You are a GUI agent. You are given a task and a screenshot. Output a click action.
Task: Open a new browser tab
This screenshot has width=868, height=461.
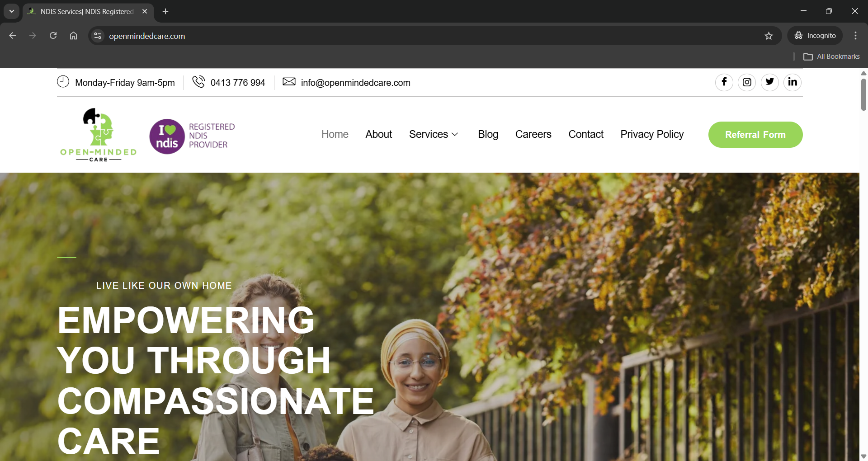coord(165,11)
